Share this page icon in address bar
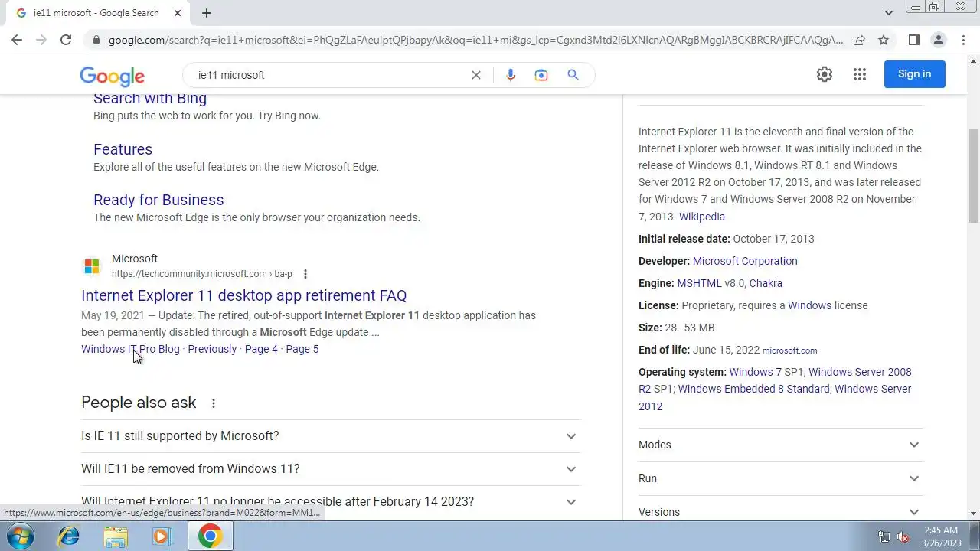The height and width of the screenshot is (551, 980). (x=859, y=40)
